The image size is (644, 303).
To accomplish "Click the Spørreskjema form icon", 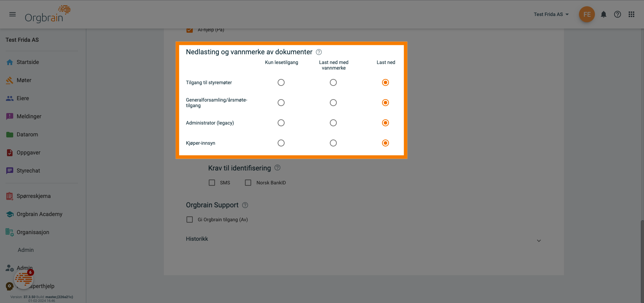I will point(10,196).
